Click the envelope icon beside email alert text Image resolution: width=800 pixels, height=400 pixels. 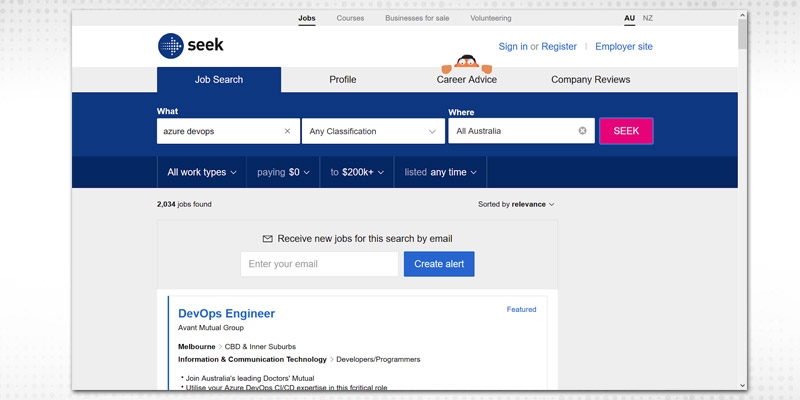point(267,239)
